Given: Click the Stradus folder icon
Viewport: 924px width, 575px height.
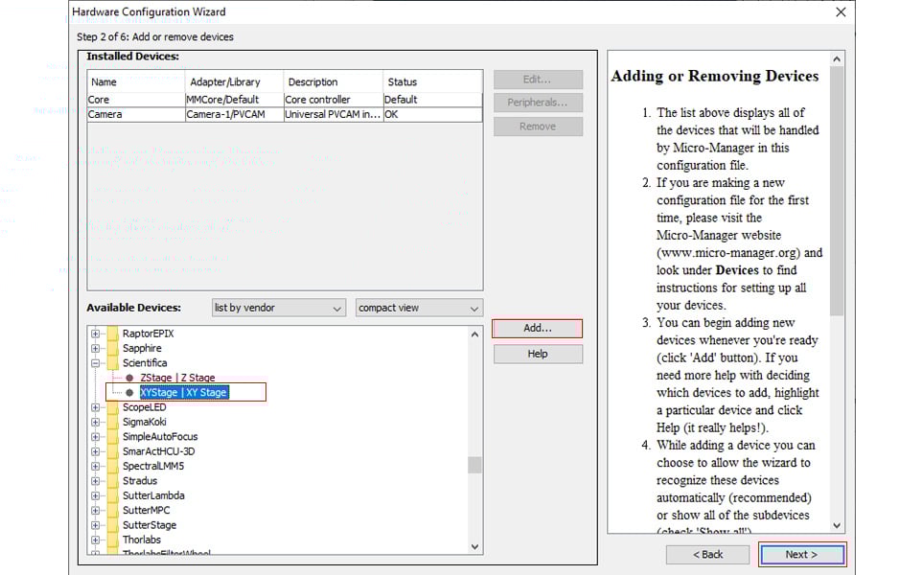Looking at the screenshot, I should [x=112, y=481].
